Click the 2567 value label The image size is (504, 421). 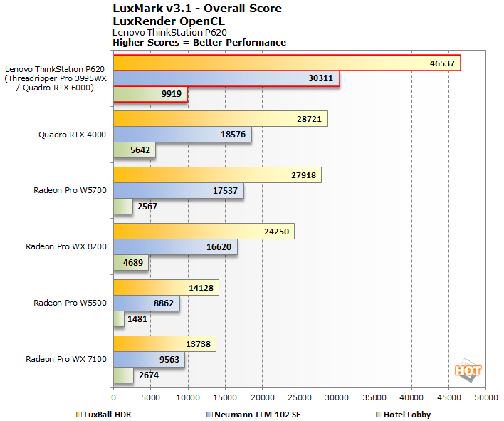(x=147, y=206)
